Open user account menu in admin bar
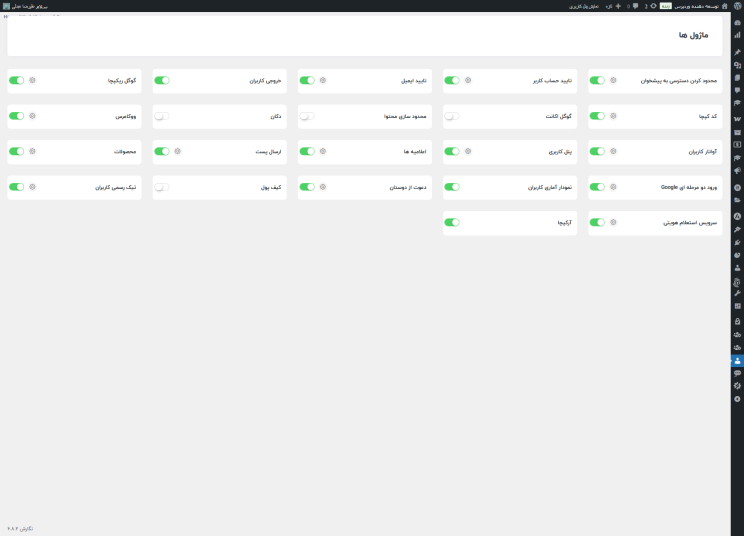The height and width of the screenshot is (536, 744). (26, 6)
